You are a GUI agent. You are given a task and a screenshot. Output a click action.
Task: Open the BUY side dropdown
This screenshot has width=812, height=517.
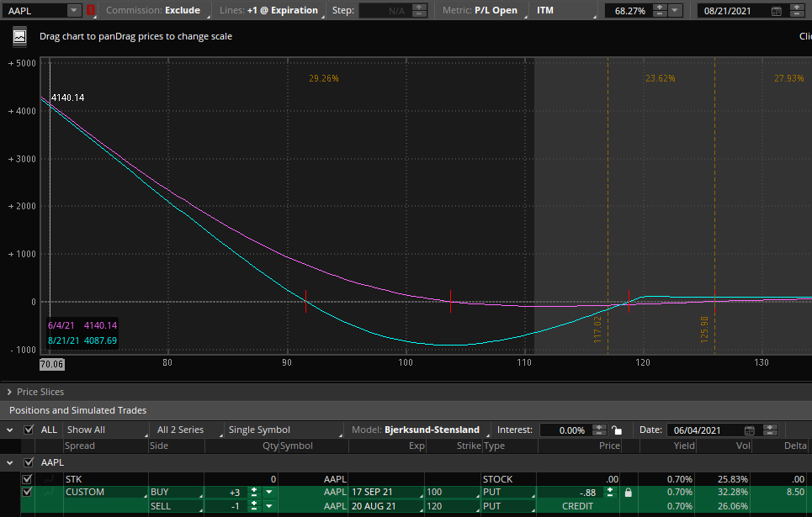tap(176, 492)
